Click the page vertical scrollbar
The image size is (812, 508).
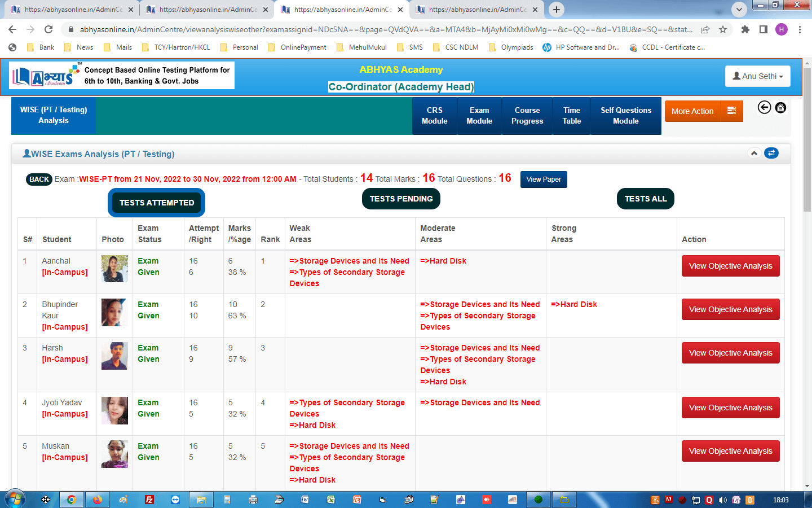807,169
